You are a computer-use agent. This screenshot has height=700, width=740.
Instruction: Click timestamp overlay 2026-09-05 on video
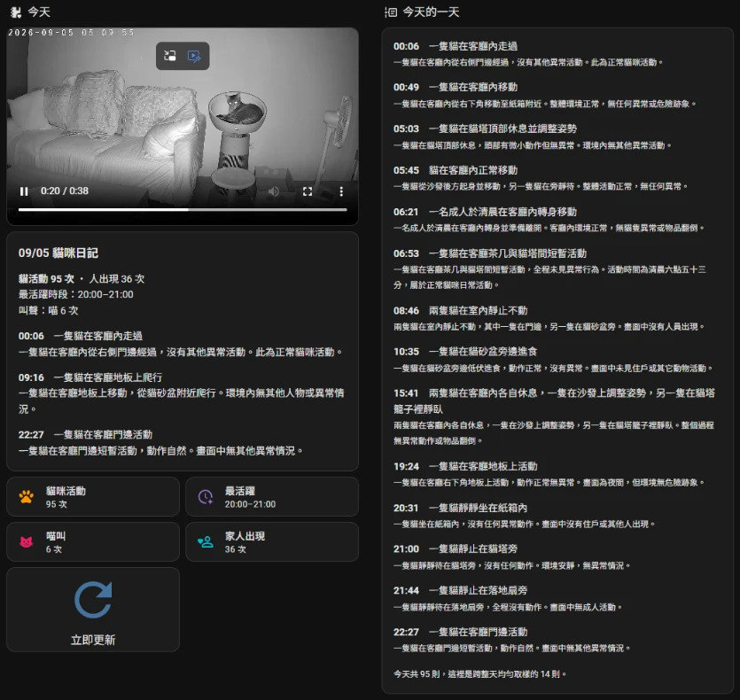tap(71, 33)
